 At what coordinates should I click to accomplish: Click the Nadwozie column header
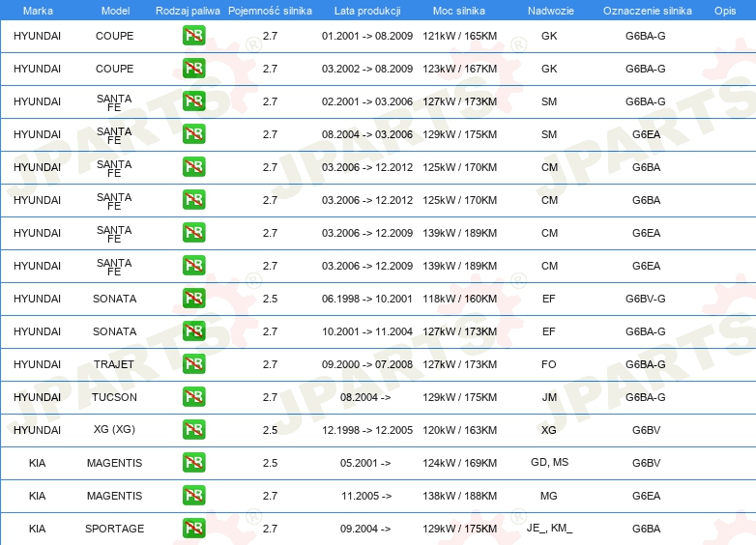tap(551, 11)
